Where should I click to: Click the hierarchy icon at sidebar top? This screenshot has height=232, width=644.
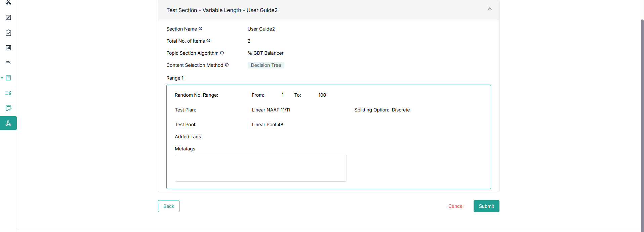click(x=8, y=3)
